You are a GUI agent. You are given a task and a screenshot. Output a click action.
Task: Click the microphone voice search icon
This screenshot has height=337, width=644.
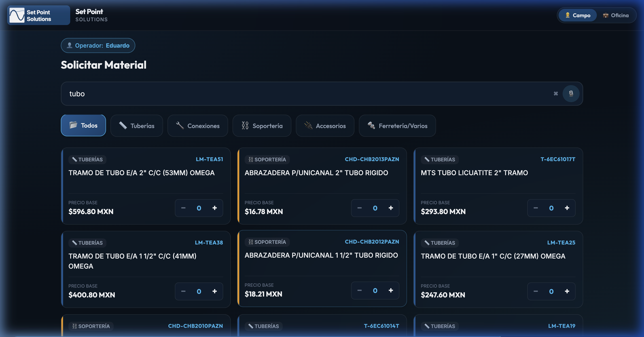571,94
